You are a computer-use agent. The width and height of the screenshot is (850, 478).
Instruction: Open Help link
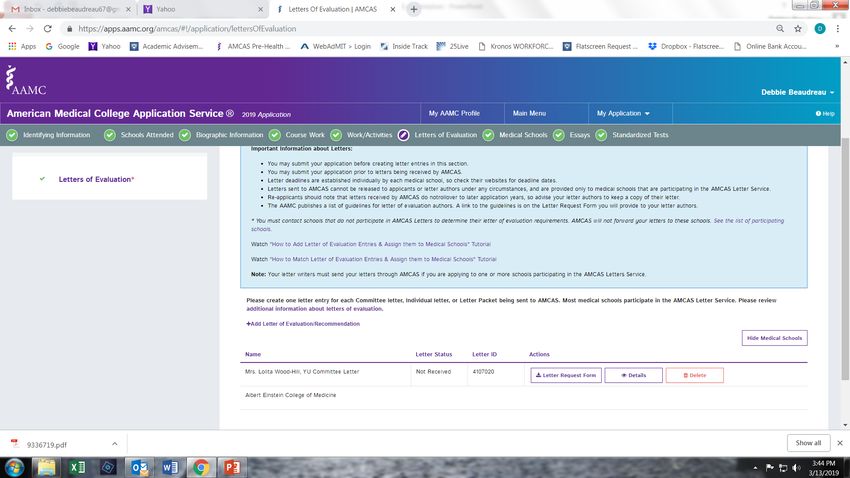(825, 114)
